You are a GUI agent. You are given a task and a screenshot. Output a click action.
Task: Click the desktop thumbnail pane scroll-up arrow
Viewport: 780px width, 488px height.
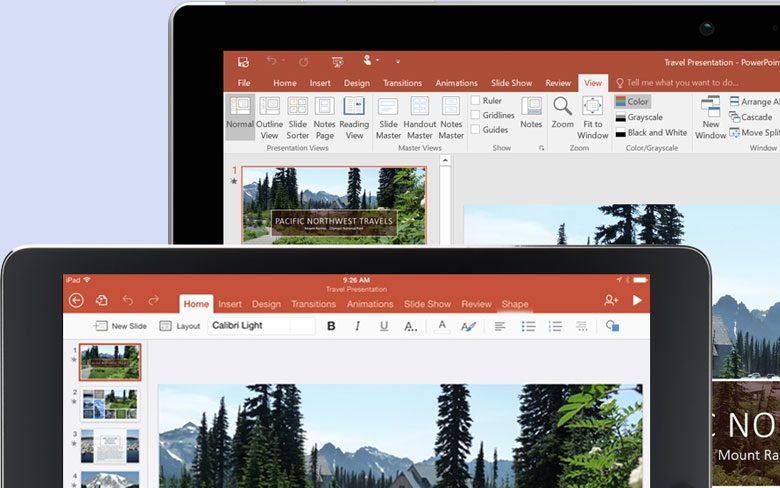click(x=445, y=160)
